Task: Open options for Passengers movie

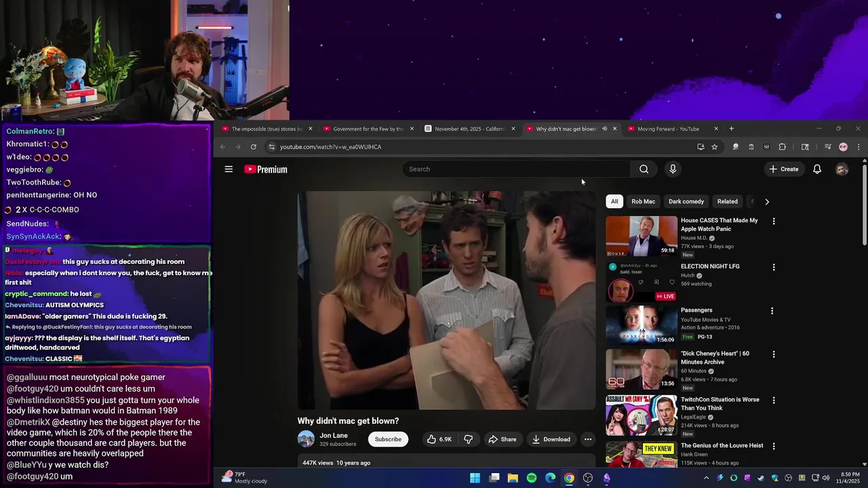Action: (x=772, y=311)
